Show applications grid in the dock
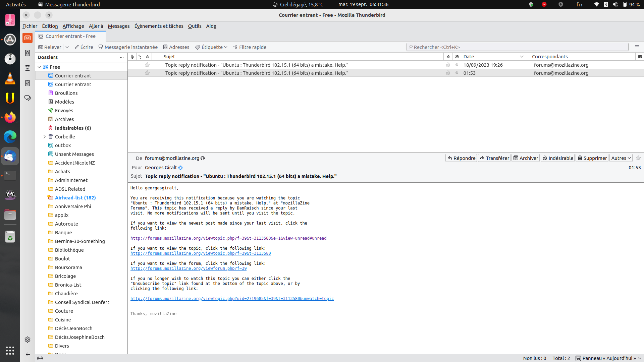Viewport: 644px width, 362px height. pos(10,351)
